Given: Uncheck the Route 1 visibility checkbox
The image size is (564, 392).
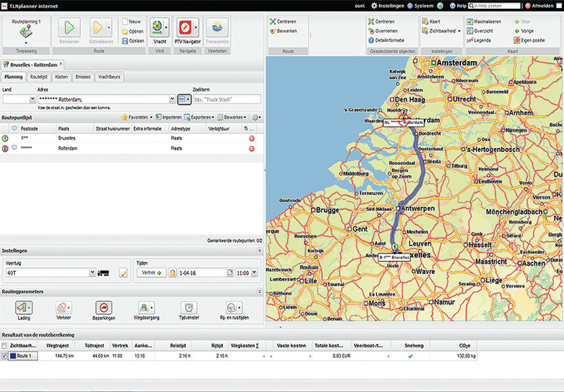Looking at the screenshot, I should tap(5, 355).
